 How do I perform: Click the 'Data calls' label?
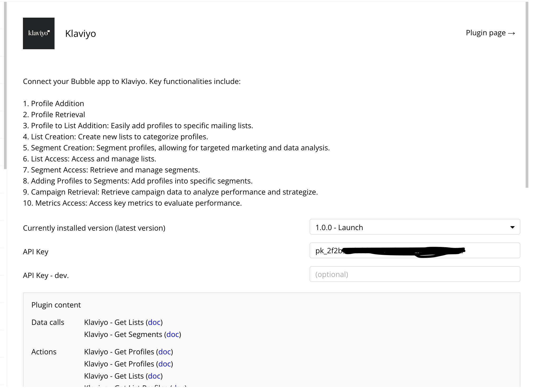pos(48,322)
